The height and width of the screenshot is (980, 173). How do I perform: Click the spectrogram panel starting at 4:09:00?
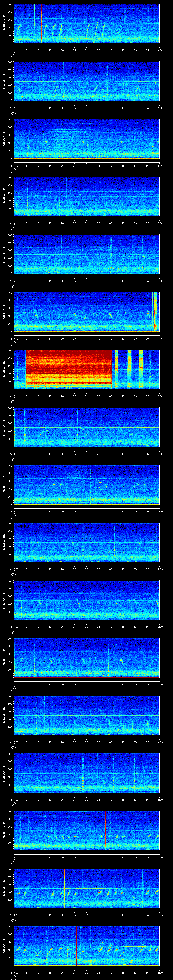tap(87, 485)
